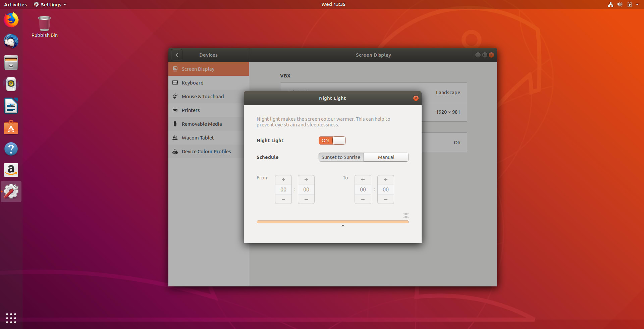Open Keyboard settings in the sidebar

pyautogui.click(x=209, y=83)
